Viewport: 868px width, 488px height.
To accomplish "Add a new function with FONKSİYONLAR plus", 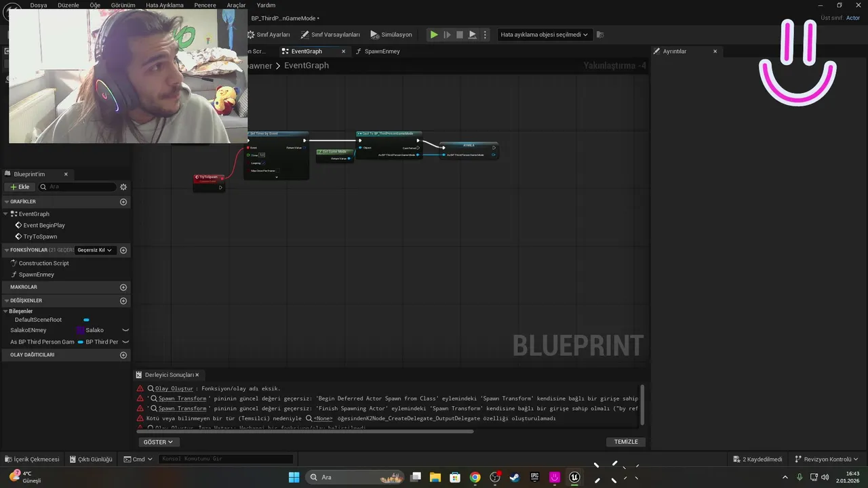I will click(x=123, y=250).
